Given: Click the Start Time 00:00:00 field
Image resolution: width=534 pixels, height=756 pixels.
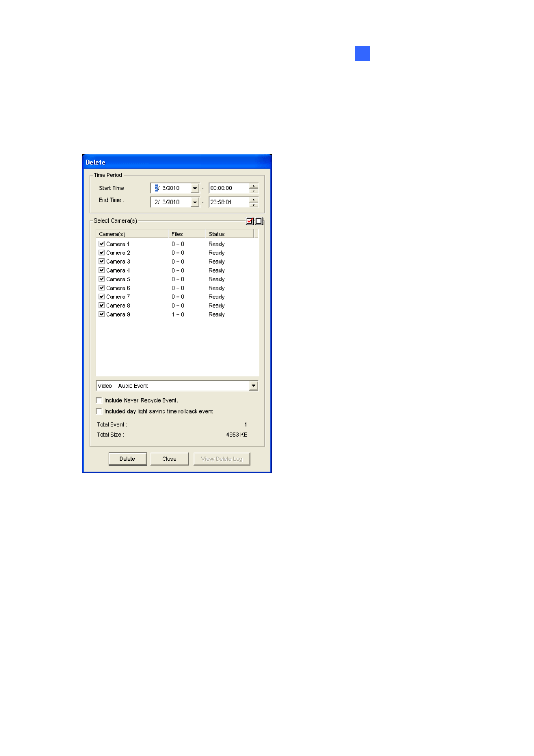Looking at the screenshot, I should [x=229, y=189].
